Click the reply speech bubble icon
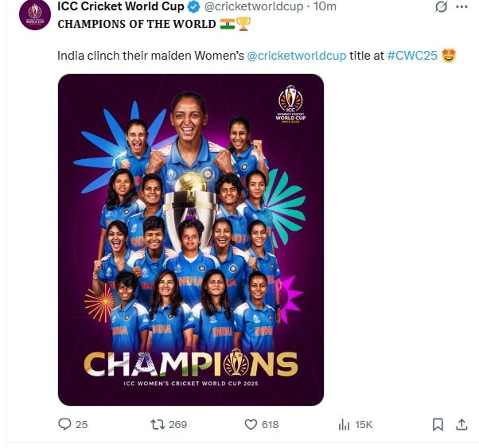The height and width of the screenshot is (448, 479). coord(65,424)
